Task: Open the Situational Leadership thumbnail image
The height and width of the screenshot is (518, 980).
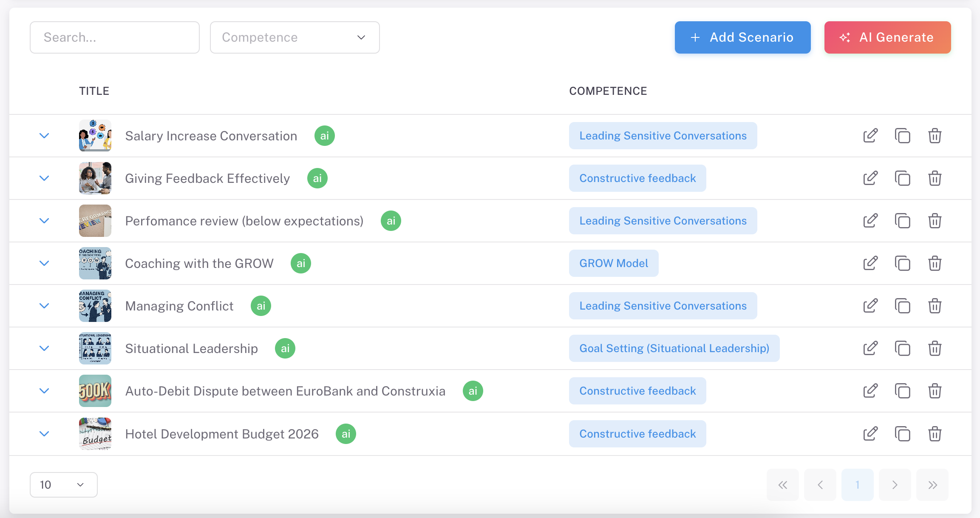Action: 95,348
